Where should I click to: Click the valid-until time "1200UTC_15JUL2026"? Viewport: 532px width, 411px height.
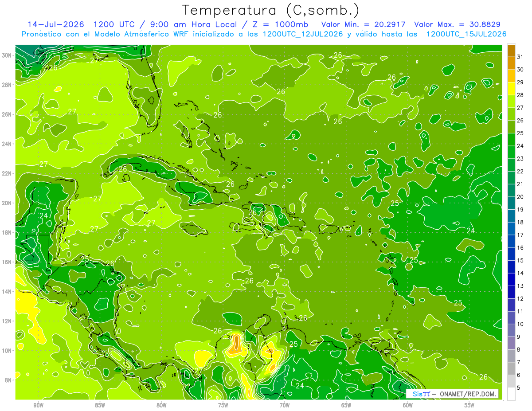coord(466,34)
